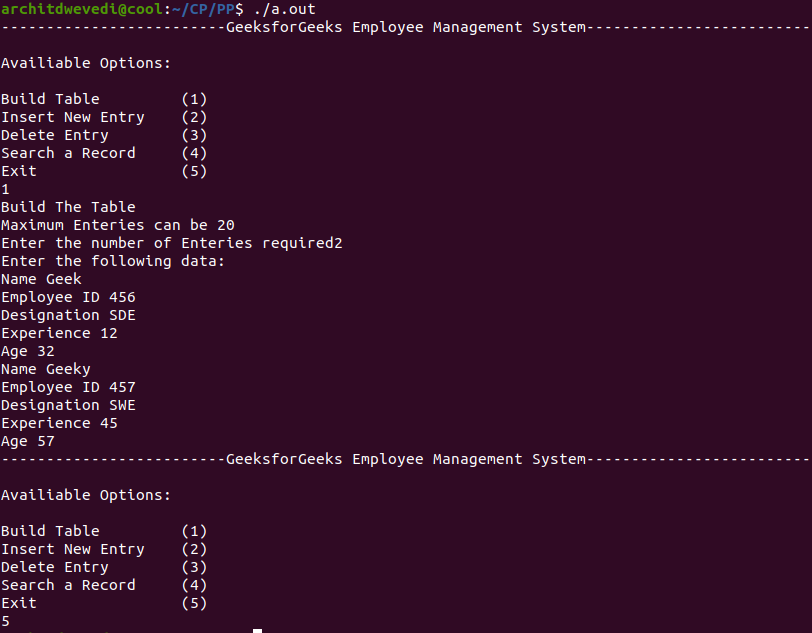
Task: Click the typed input '5' at the bottom
Action: click(x=5, y=621)
